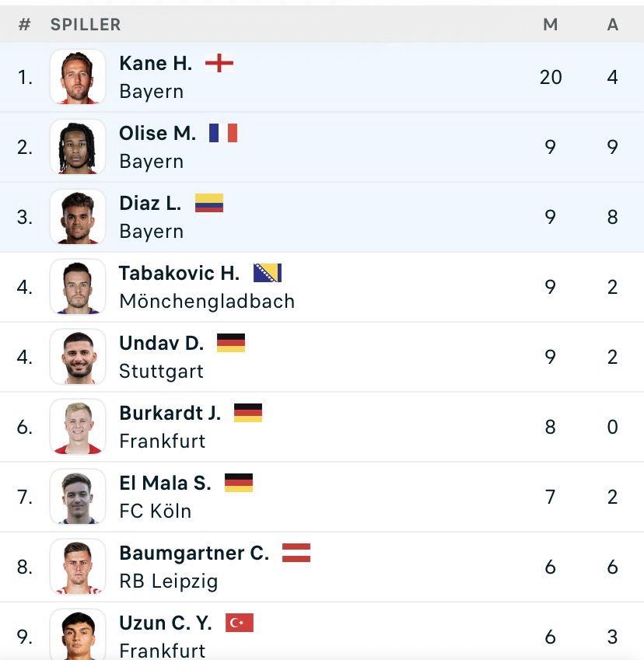Click the Colombia flag next to Diaz L.
This screenshot has width=644, height=660.
[209, 203]
